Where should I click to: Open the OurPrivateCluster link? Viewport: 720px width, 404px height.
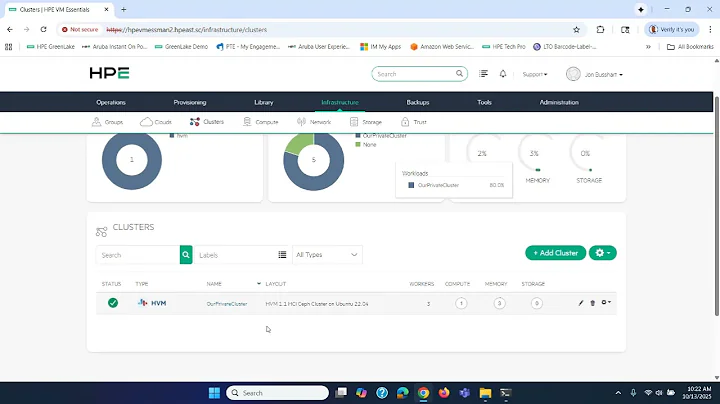[x=227, y=304]
